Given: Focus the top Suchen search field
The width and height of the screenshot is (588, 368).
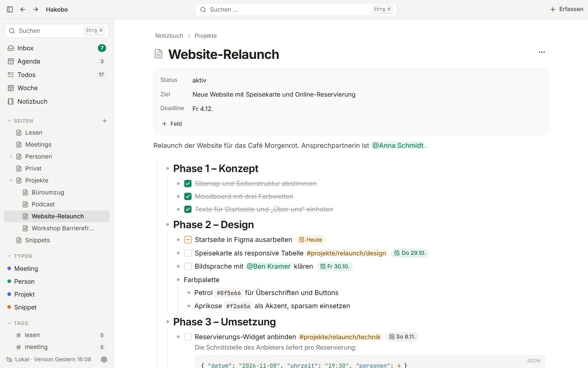Looking at the screenshot, I should tap(296, 10).
